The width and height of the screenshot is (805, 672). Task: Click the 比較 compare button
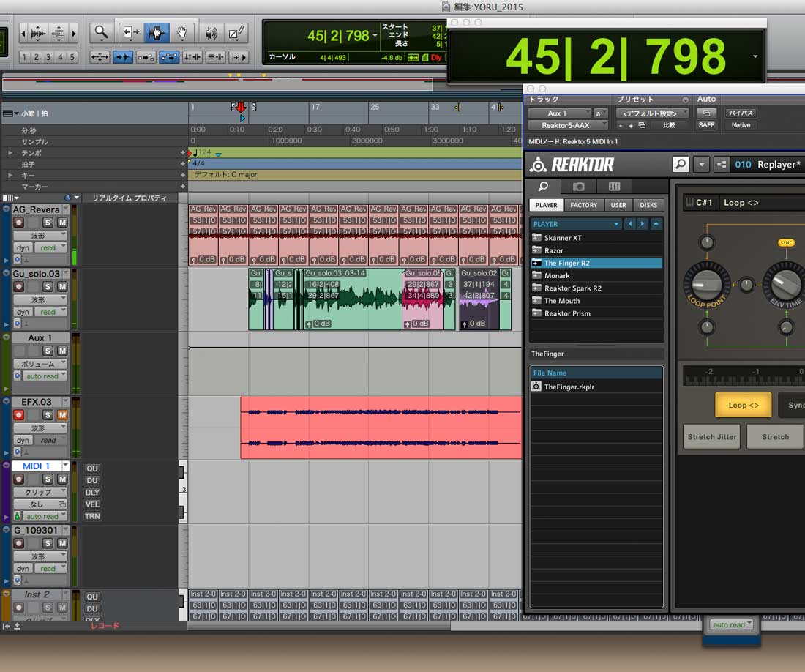click(669, 125)
